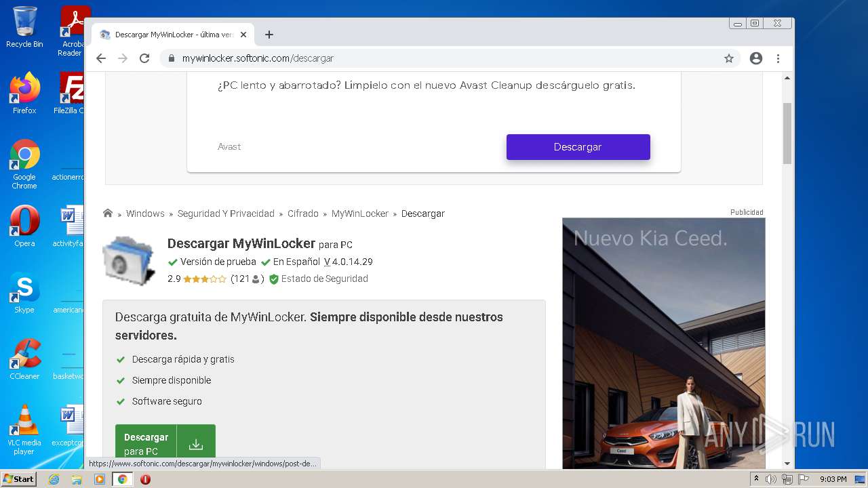The image size is (868, 488).
Task: Click the page vertical scrollbar thumb
Action: click(x=787, y=134)
